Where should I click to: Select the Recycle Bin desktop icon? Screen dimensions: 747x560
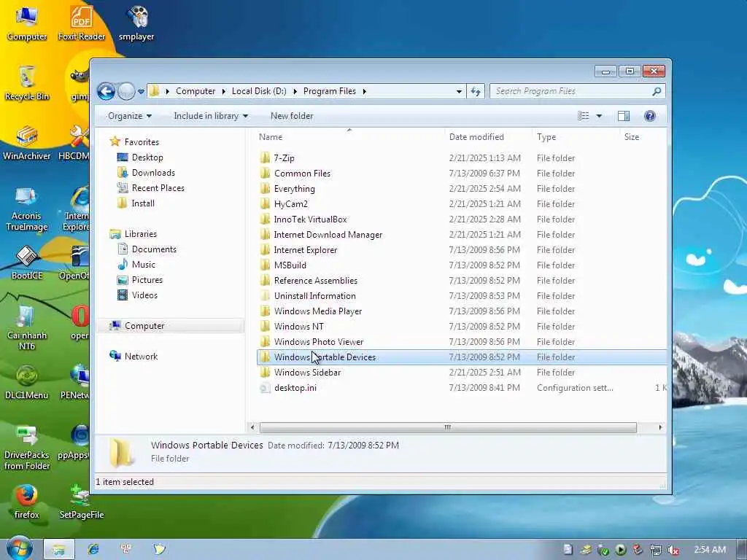pos(27,83)
